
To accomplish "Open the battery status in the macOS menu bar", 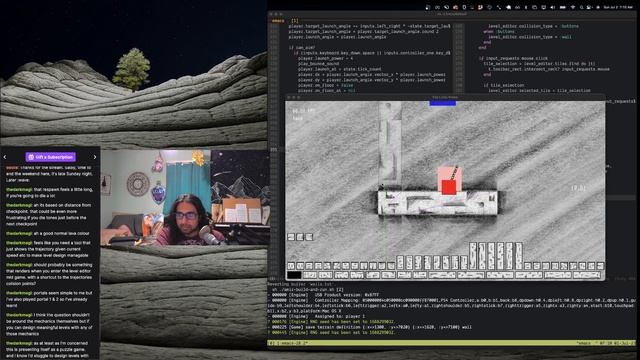I will pyautogui.click(x=562, y=7).
